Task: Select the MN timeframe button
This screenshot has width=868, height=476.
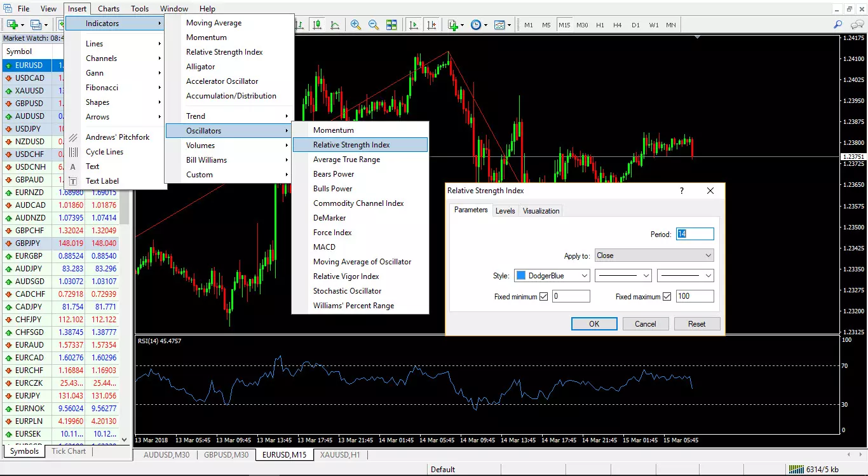Action: point(671,25)
